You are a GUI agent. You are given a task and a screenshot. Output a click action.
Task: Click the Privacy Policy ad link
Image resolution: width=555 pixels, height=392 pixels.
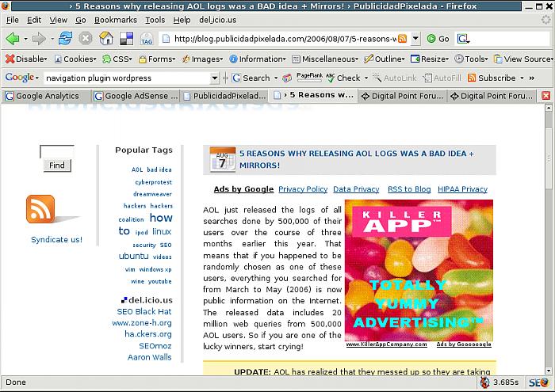[x=303, y=189]
